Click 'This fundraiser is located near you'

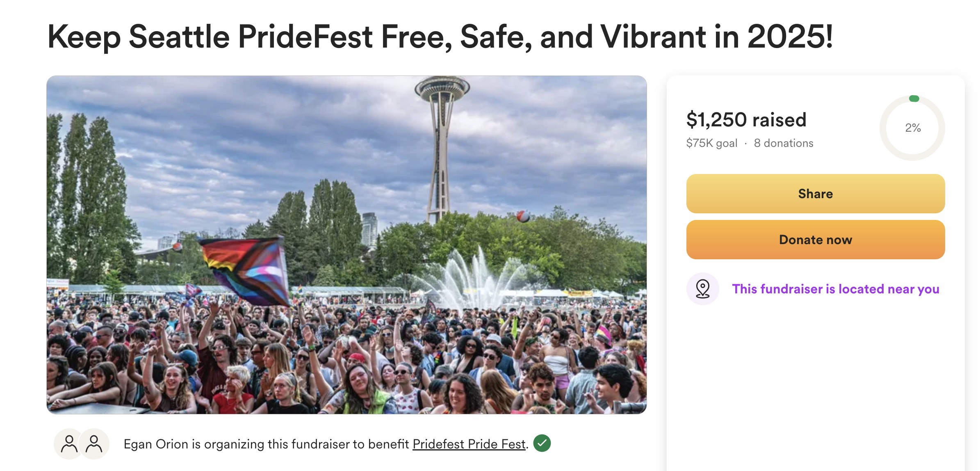[836, 289]
